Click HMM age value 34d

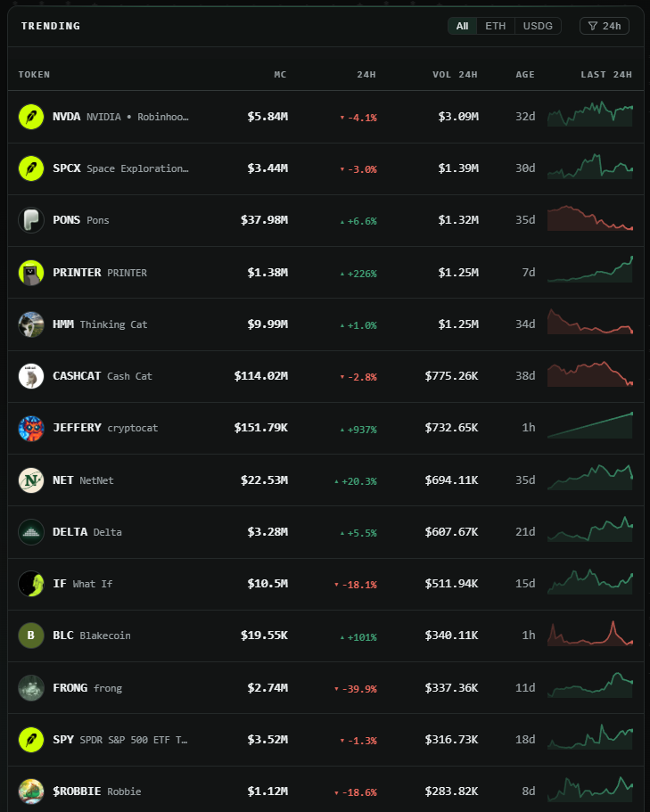pyautogui.click(x=525, y=324)
